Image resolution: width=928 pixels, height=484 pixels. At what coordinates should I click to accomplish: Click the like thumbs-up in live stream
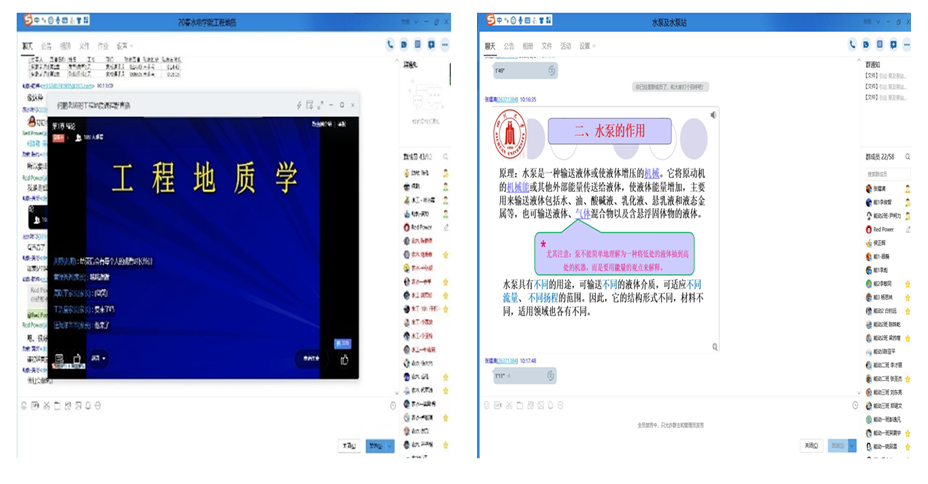point(345,359)
